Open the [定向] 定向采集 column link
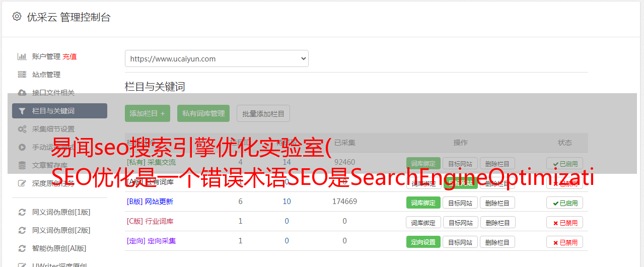The height and width of the screenshot is (267, 644). click(x=152, y=241)
